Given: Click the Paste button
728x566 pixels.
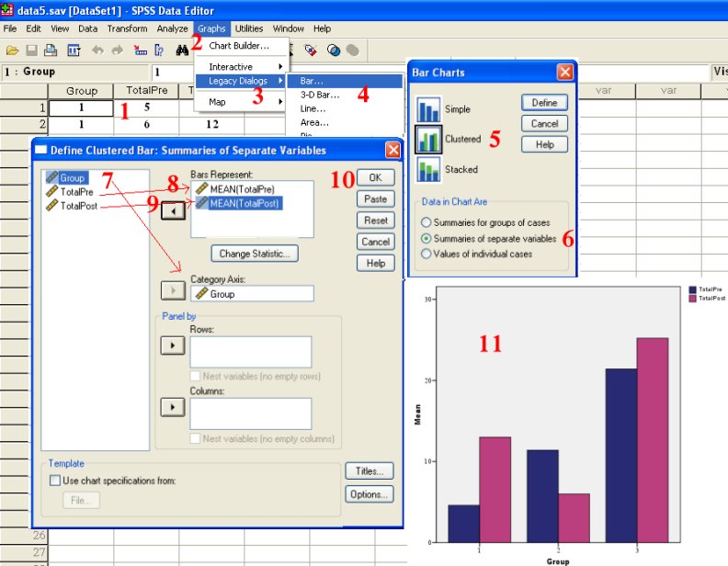Looking at the screenshot, I should [376, 199].
